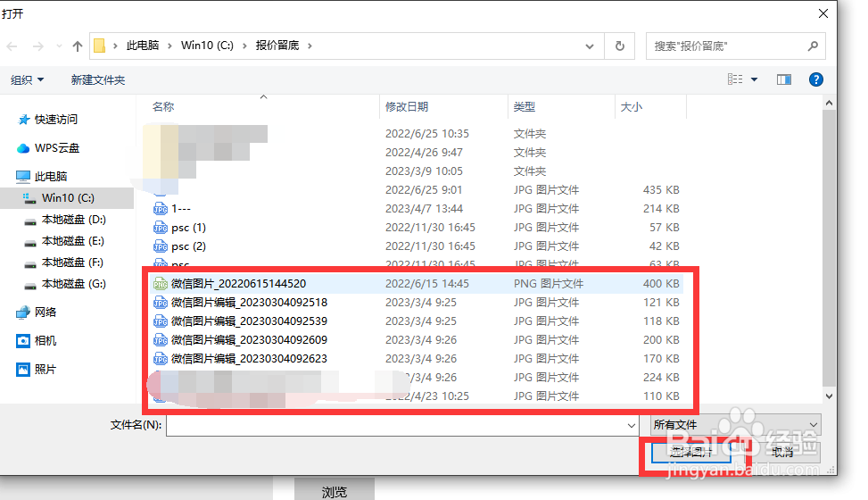Select 此电脑 in the address path
The height and width of the screenshot is (500, 868).
coord(143,46)
